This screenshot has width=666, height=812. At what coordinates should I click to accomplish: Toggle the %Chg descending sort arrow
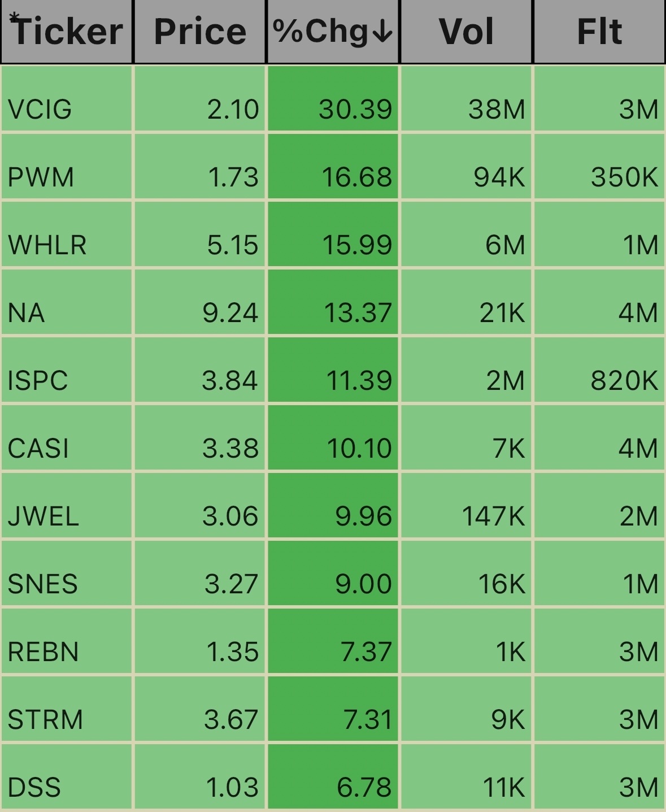click(383, 32)
